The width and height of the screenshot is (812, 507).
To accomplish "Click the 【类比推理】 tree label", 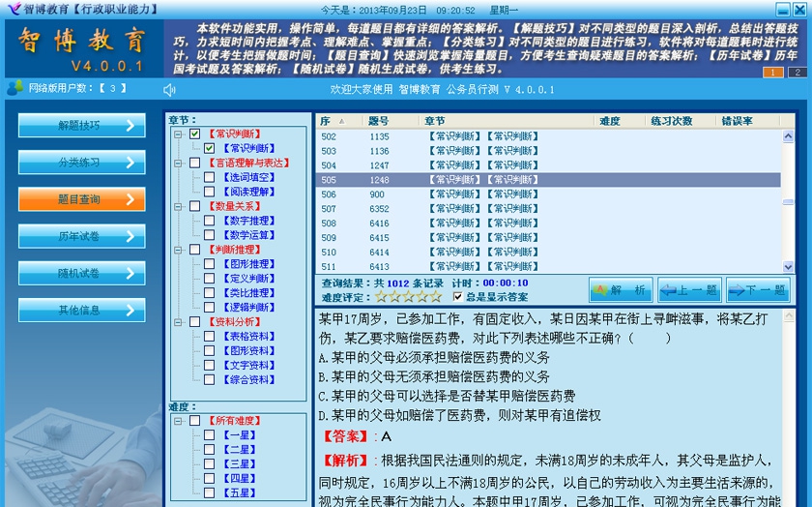I will point(249,293).
